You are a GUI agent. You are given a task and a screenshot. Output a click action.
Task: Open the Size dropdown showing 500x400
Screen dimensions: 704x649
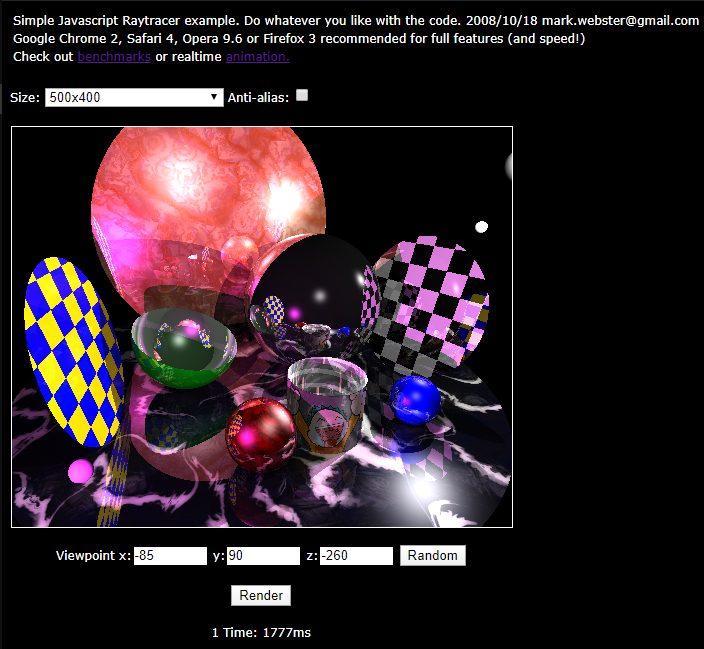click(134, 97)
